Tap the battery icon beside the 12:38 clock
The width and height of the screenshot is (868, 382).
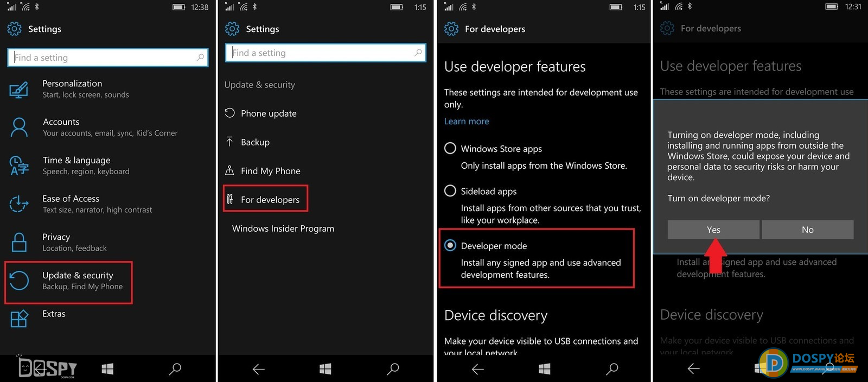tap(179, 7)
